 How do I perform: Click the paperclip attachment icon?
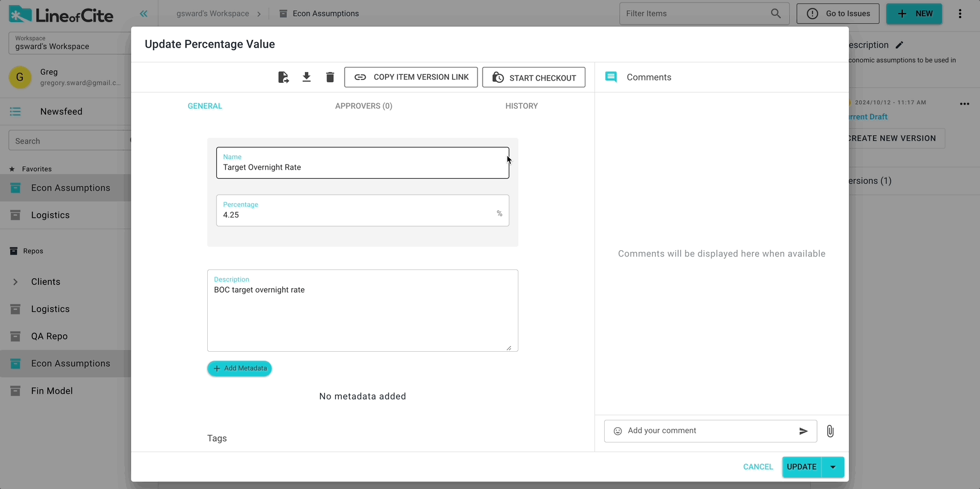click(x=830, y=431)
